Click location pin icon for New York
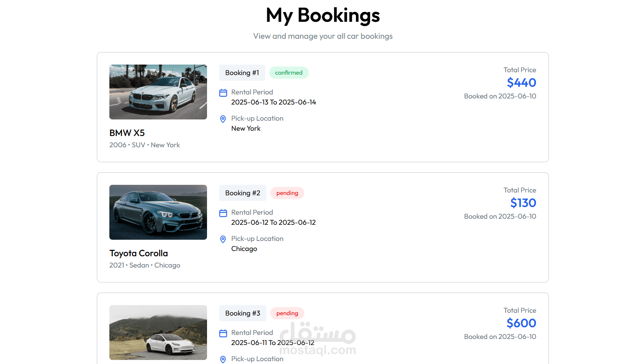636x364 pixels. pos(223,119)
